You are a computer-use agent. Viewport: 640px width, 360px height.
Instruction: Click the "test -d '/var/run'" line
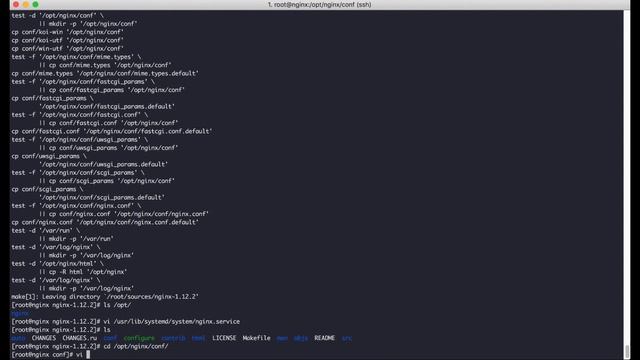(46, 231)
